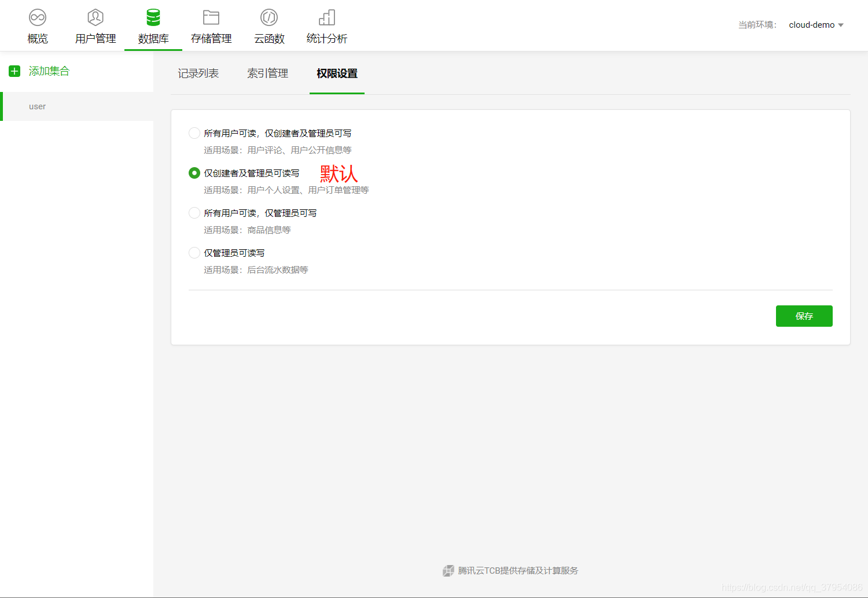Image resolution: width=868 pixels, height=598 pixels.
Task: Click the green 保存 save button
Action: click(x=804, y=316)
